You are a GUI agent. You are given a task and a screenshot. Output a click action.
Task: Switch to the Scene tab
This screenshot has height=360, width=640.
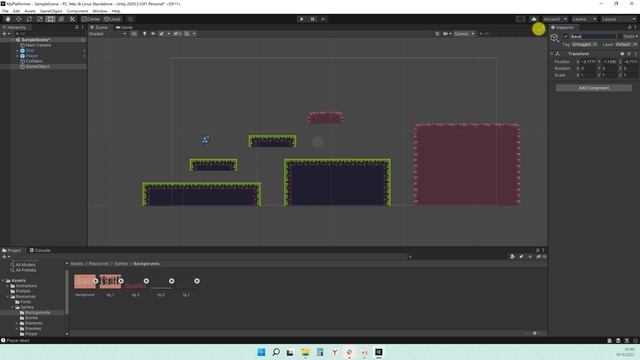[x=99, y=27]
